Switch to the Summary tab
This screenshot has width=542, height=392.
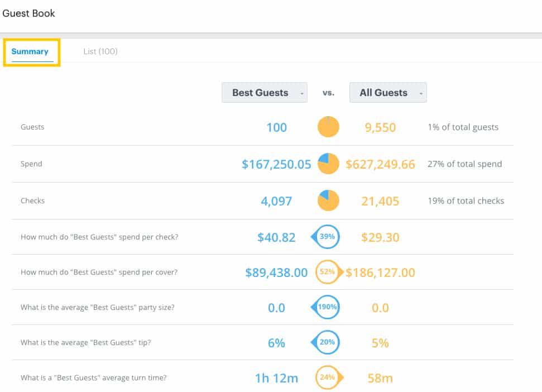tap(30, 51)
